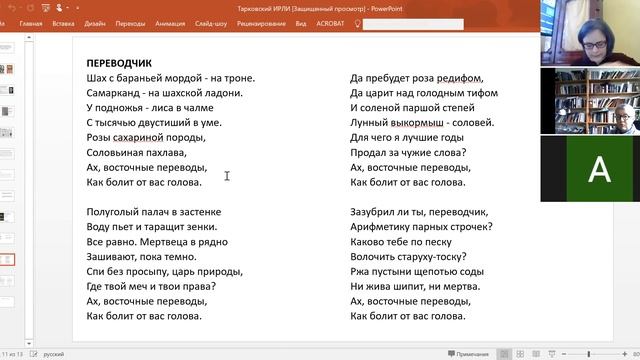Start Slide Show view from status bar
Image resolution: width=640 pixels, height=360 pixels.
point(552,354)
